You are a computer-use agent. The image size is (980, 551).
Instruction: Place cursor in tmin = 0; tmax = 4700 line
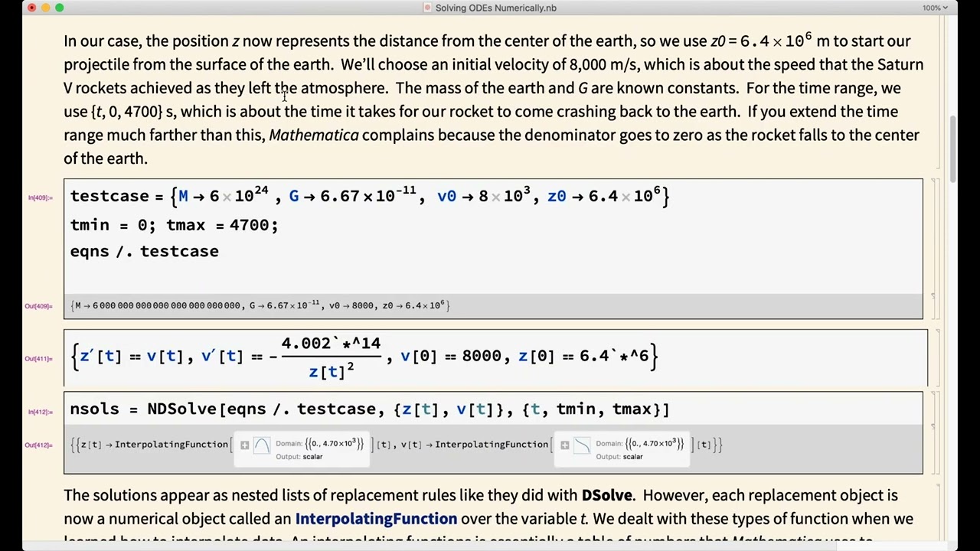(x=174, y=225)
